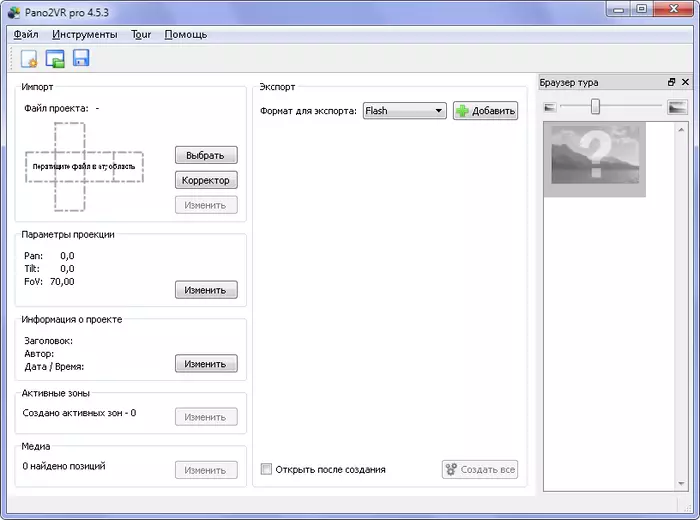This screenshot has height=520, width=700.
Task: Click the Корректор button
Action: (206, 180)
